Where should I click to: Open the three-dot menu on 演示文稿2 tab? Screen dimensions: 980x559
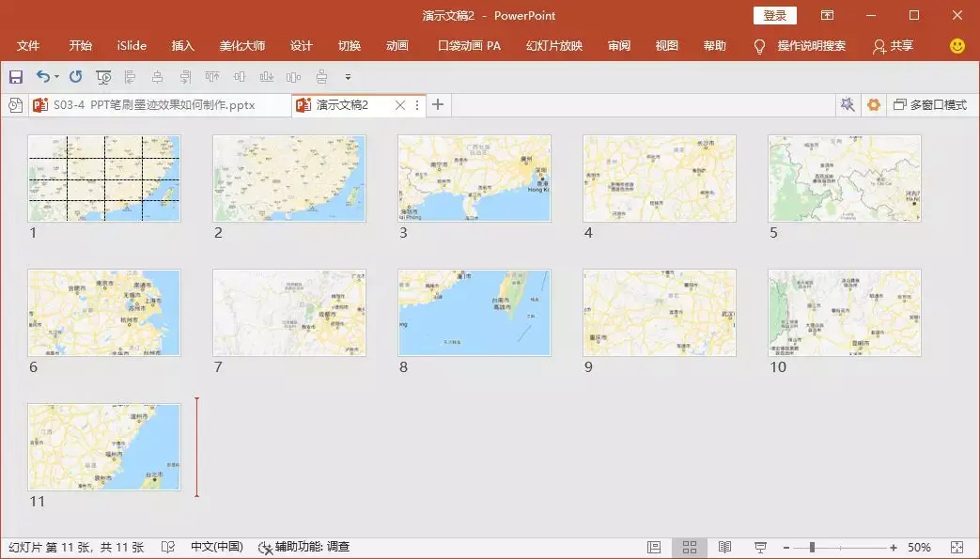tap(417, 105)
